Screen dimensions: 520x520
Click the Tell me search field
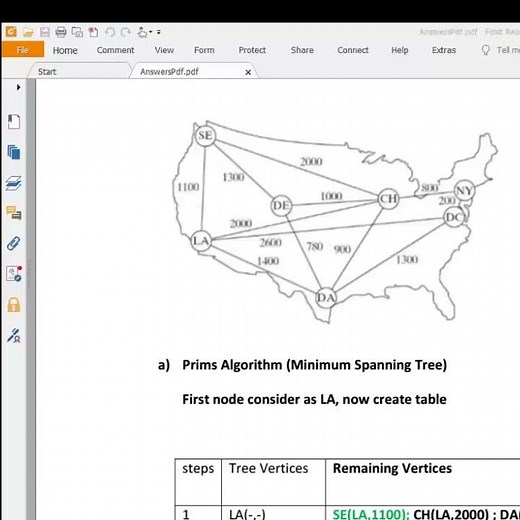[x=508, y=50]
